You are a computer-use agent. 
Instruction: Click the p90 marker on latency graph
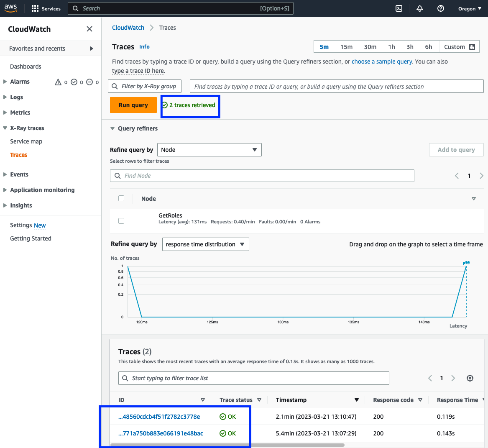(x=466, y=263)
